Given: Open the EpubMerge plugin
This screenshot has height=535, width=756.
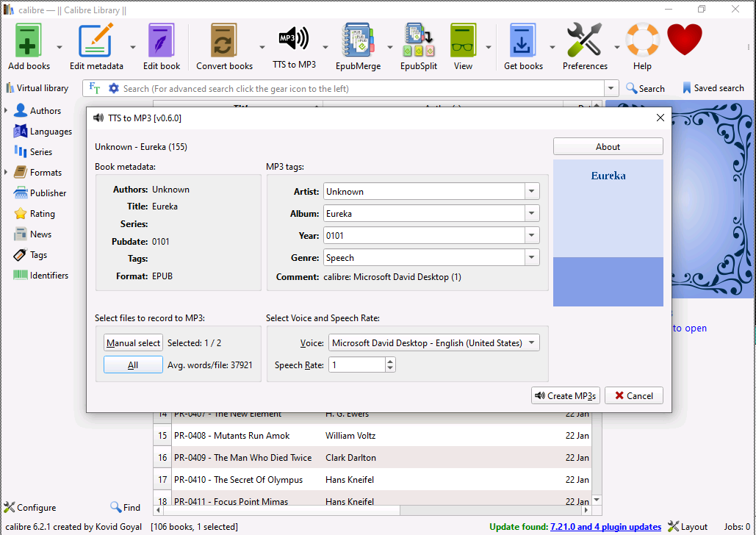Looking at the screenshot, I should pos(358,41).
